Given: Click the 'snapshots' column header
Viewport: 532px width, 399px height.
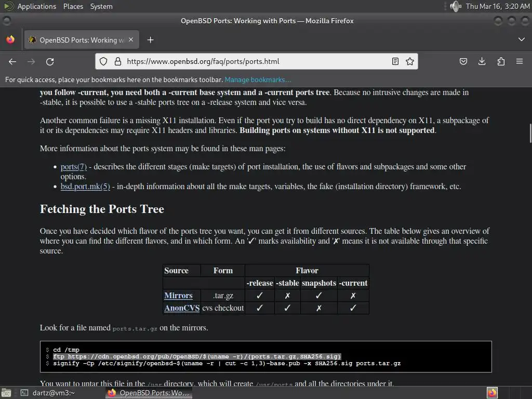Looking at the screenshot, I should 319,283.
